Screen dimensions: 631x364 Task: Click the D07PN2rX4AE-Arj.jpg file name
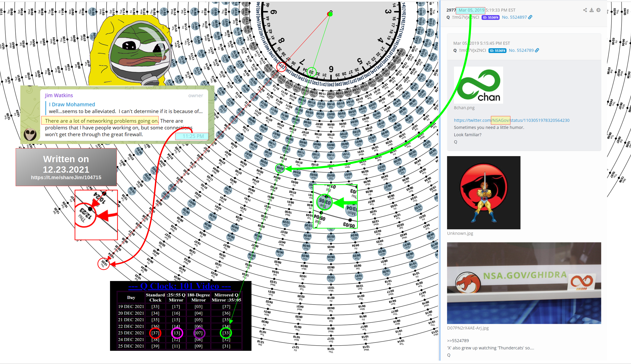tap(468, 328)
